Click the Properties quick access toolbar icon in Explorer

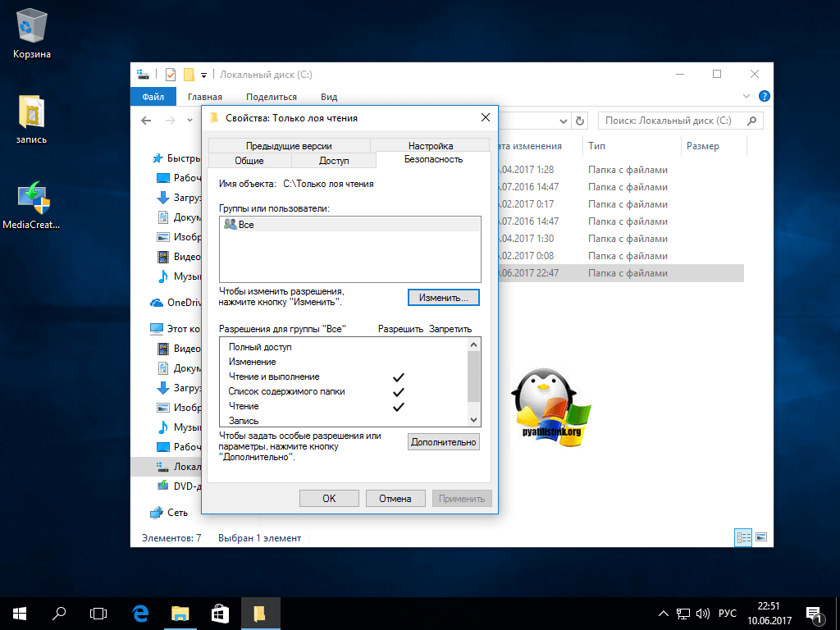171,75
